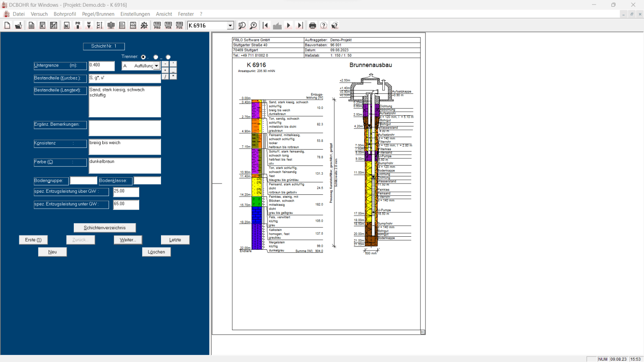Click the Schicht Nr. 1 label
Screen dimensions: 644x362
point(104,47)
